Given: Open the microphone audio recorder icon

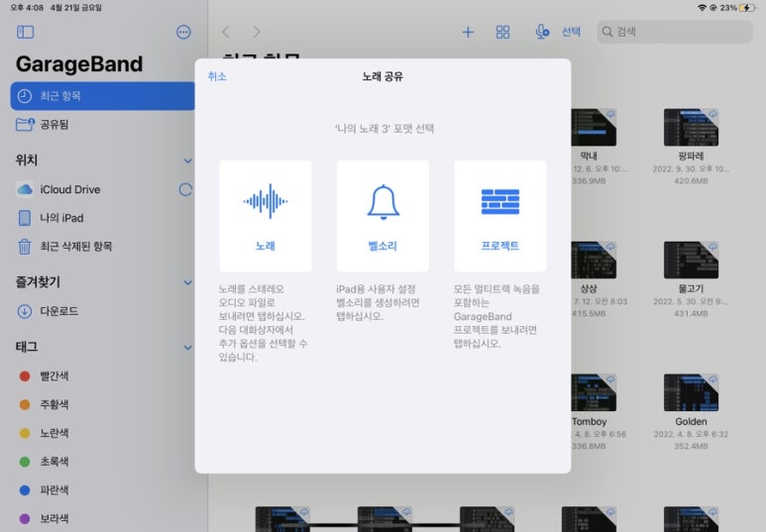Looking at the screenshot, I should coord(542,33).
